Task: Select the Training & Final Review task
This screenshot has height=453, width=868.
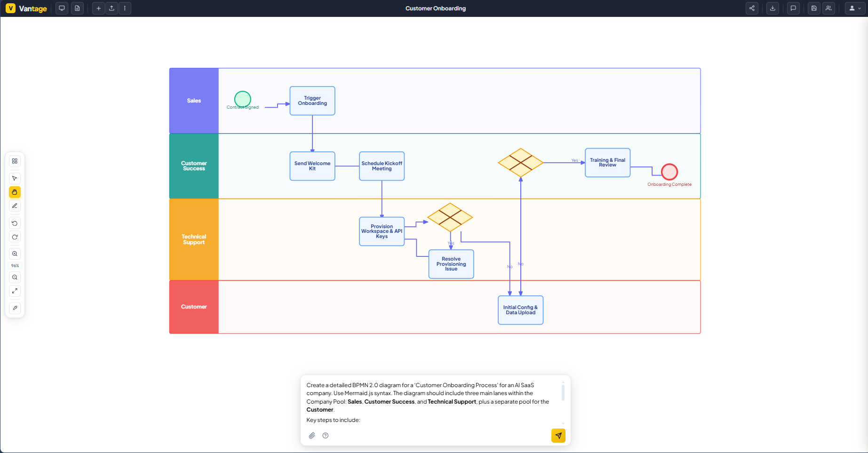Action: (x=607, y=163)
